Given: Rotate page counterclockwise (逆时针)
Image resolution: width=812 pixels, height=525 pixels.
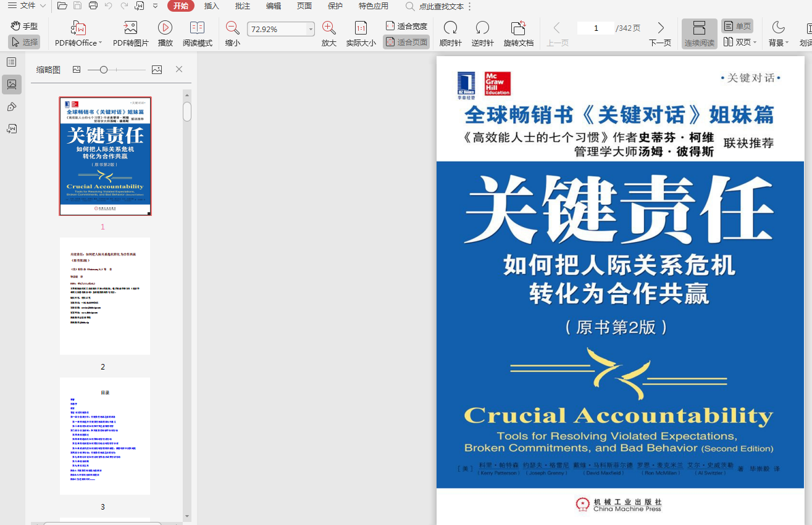Looking at the screenshot, I should tap(483, 34).
